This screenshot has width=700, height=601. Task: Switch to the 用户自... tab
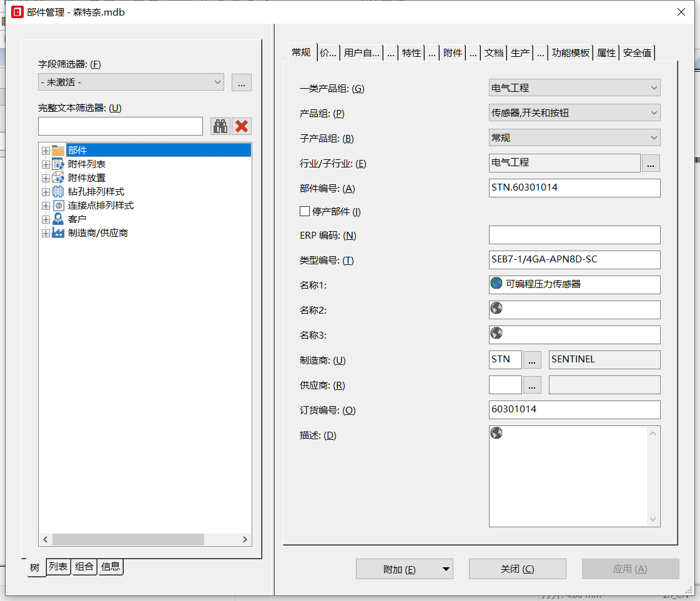click(x=362, y=53)
